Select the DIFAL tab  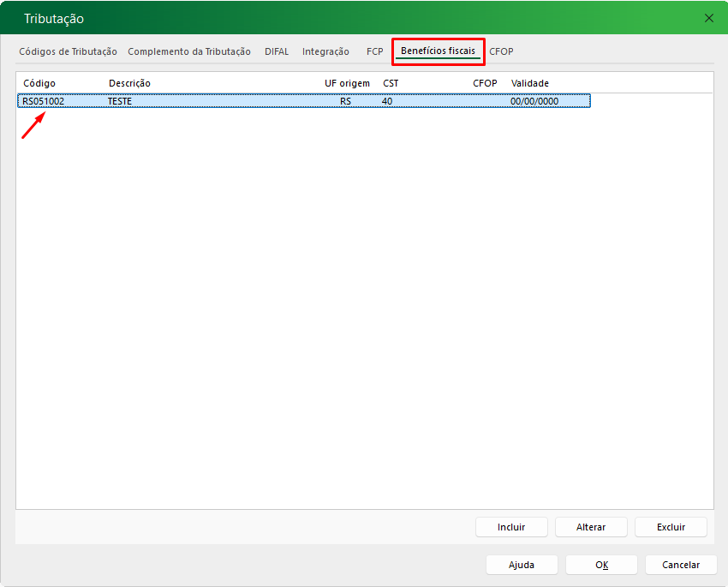click(x=277, y=51)
